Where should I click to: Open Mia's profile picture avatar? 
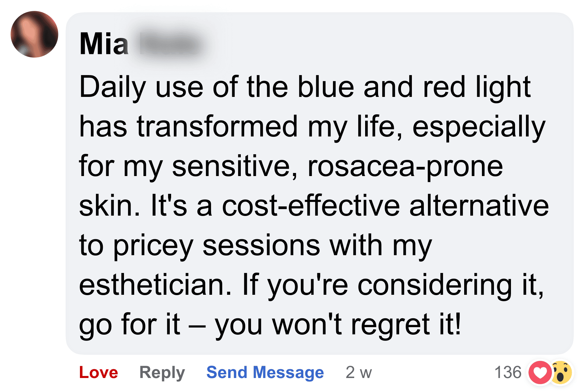[x=34, y=34]
